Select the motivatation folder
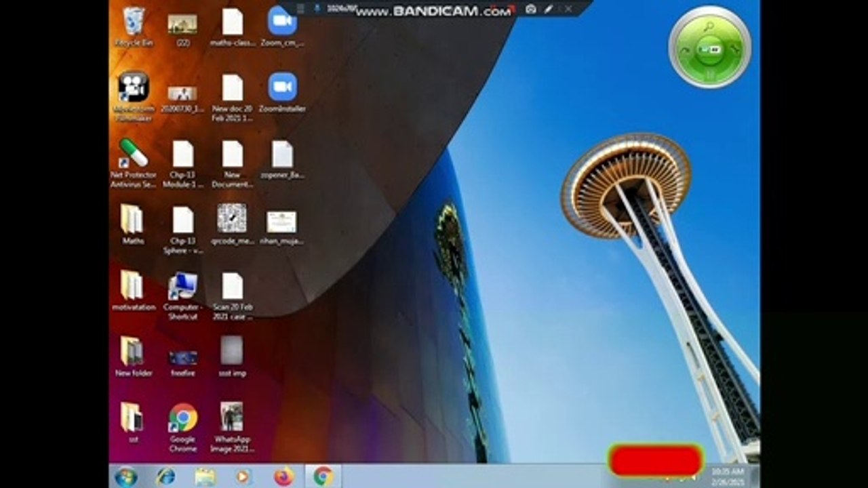868x488 pixels. tap(134, 290)
